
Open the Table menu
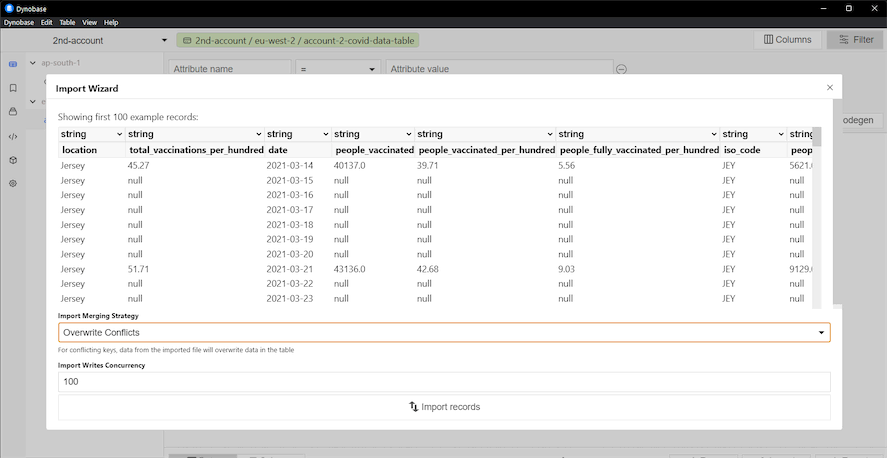67,23
